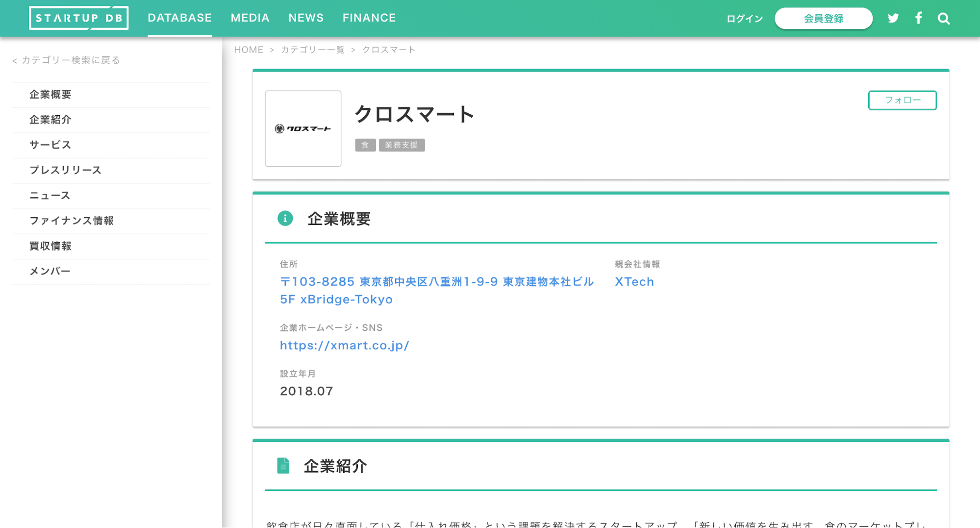
Task: Open the XTech parent company link
Action: point(634,282)
